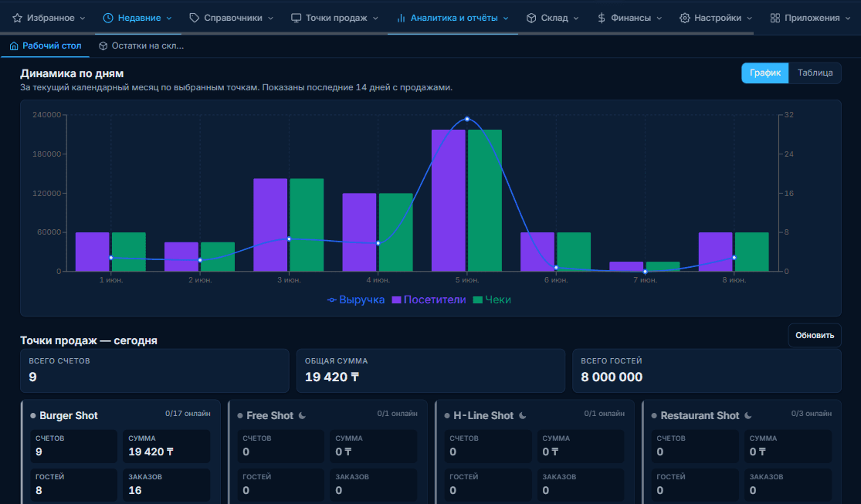The image size is (861, 504).
Task: Click the gear icon beside Настройки
Action: pos(685,18)
